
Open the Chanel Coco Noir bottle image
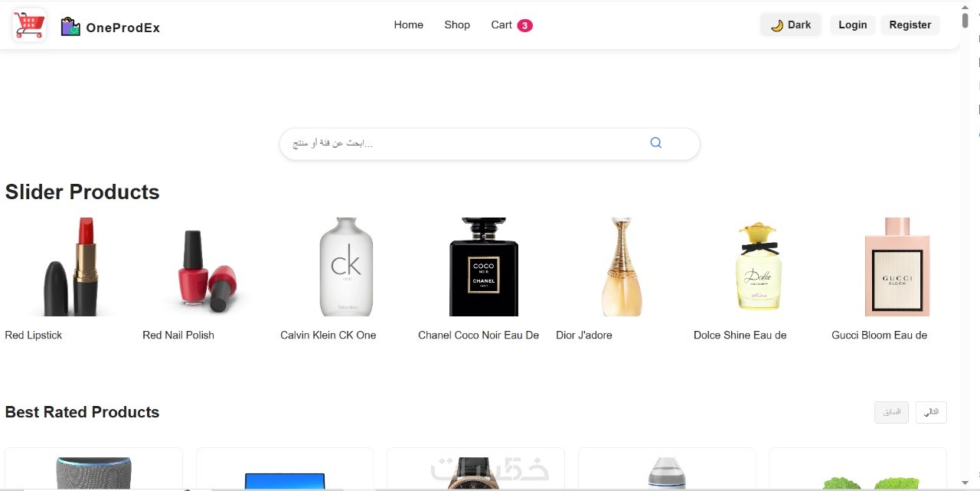(484, 267)
